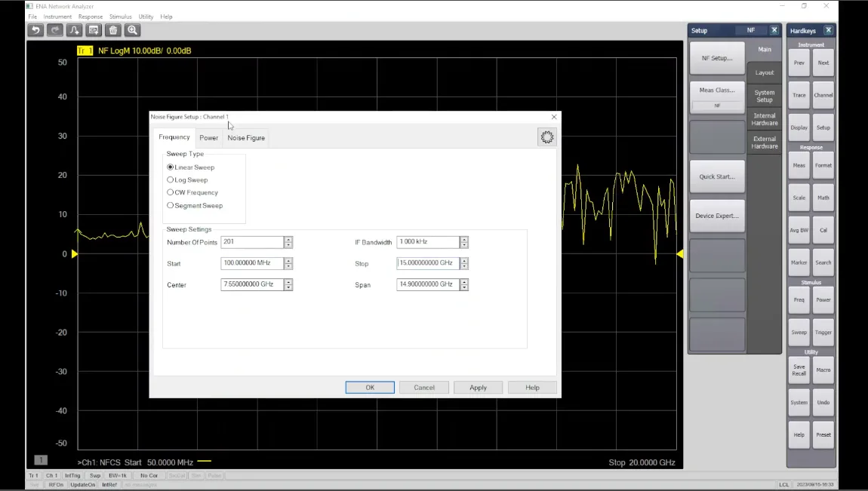The image size is (868, 491).
Task: Click the Cancel button in dialog
Action: point(424,388)
